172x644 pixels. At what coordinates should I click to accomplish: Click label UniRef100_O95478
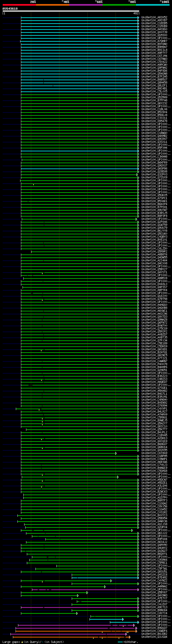click(154, 121)
